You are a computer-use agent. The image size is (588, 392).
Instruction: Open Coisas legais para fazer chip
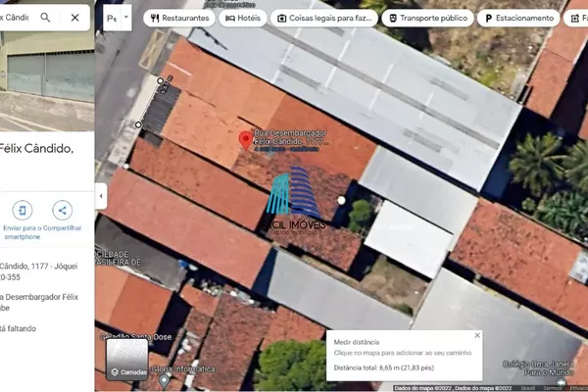coord(324,18)
